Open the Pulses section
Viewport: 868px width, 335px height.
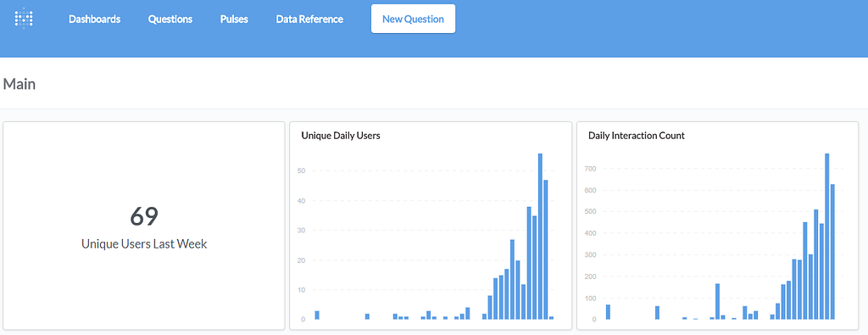pos(234,19)
